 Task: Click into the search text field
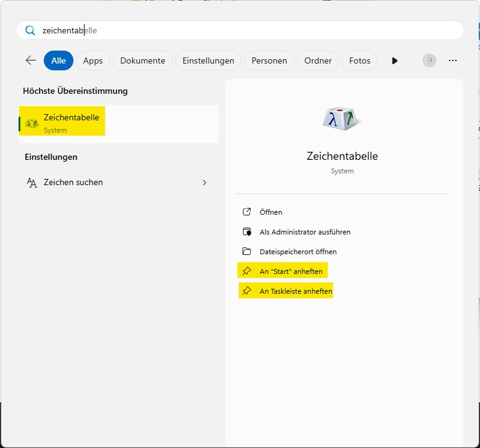(247, 30)
